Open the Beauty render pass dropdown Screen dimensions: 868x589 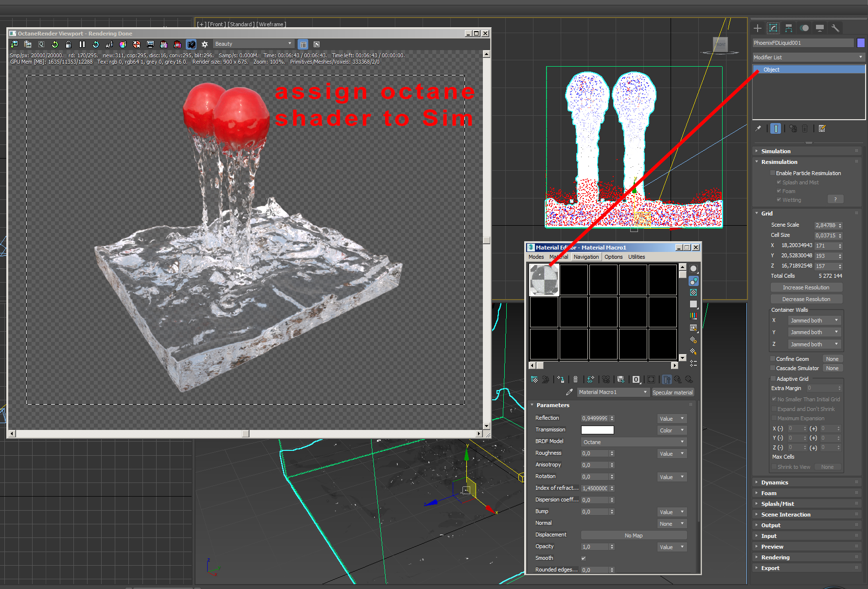tap(253, 44)
